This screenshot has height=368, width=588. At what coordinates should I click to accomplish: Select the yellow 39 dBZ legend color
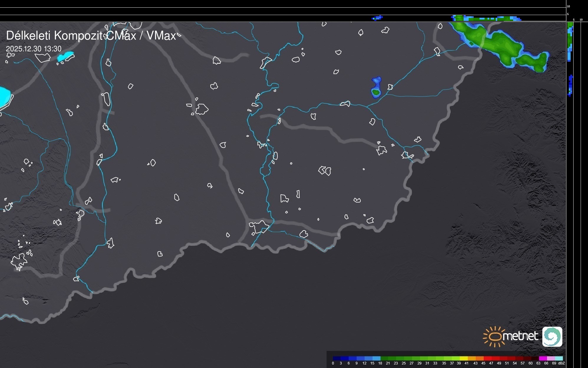tap(464, 358)
